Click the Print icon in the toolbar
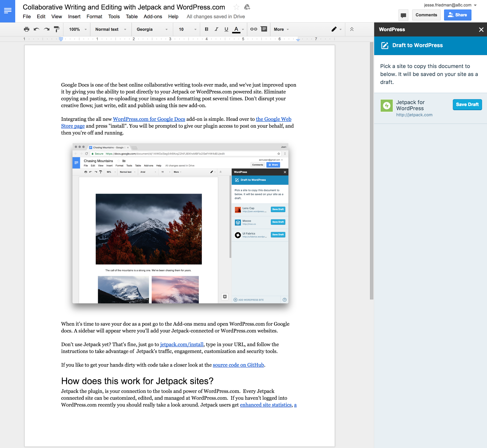Screen dimensions: 487x448 tap(26, 29)
